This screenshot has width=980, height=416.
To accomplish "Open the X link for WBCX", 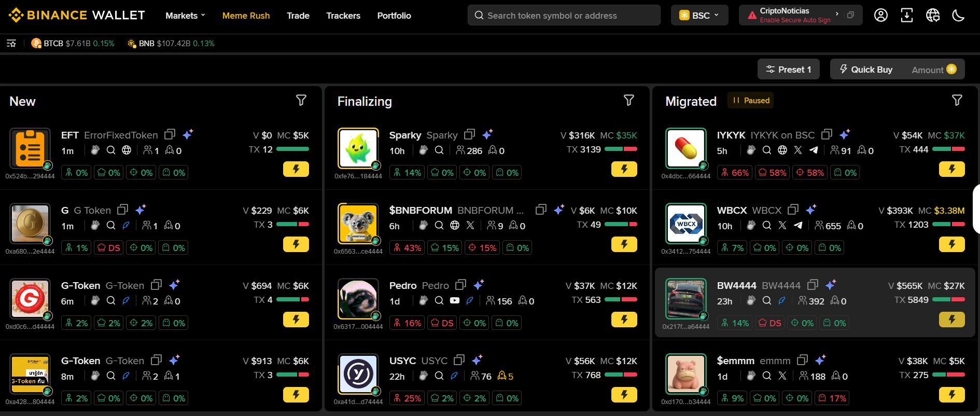I will [782, 226].
